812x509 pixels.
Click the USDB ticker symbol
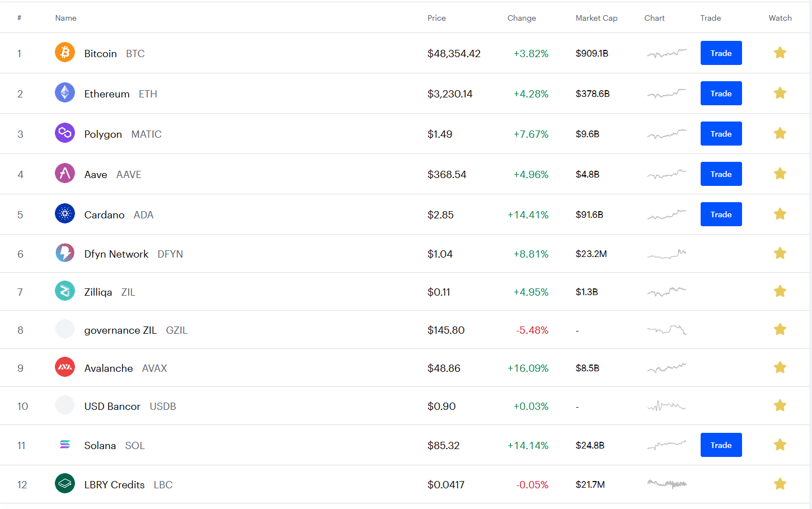(163, 407)
